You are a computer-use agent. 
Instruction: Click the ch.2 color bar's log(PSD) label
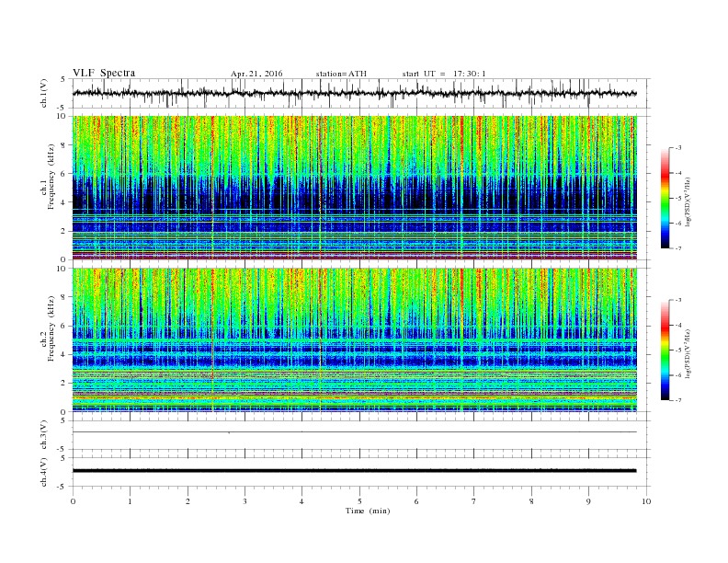688,354
